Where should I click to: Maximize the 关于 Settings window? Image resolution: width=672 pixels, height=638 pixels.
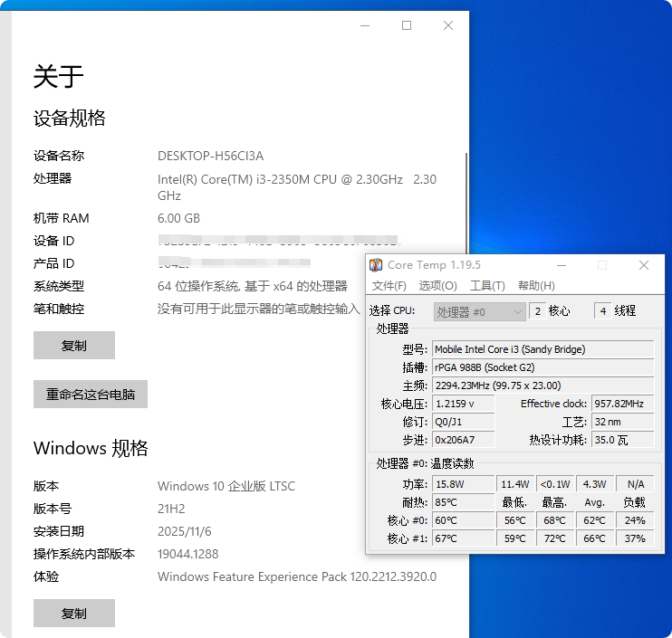[407, 25]
